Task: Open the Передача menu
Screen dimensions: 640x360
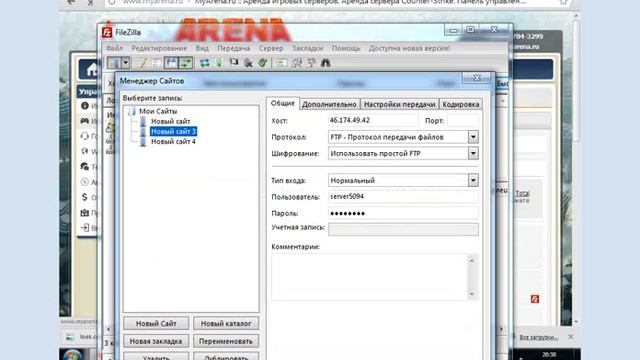Action: (x=233, y=48)
